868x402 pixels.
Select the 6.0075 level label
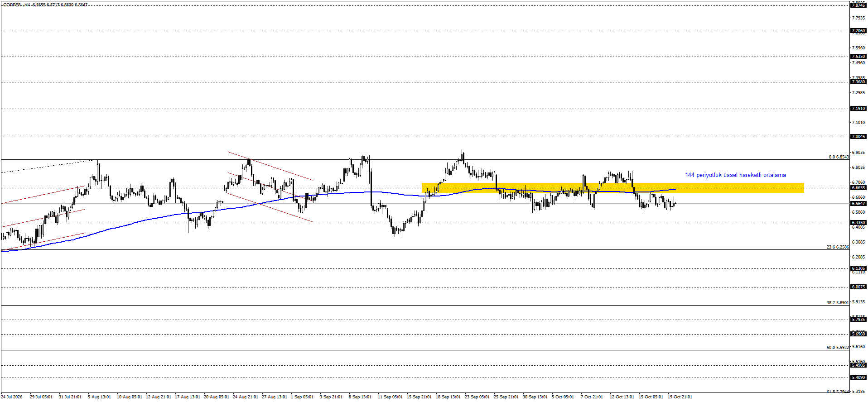click(x=858, y=287)
